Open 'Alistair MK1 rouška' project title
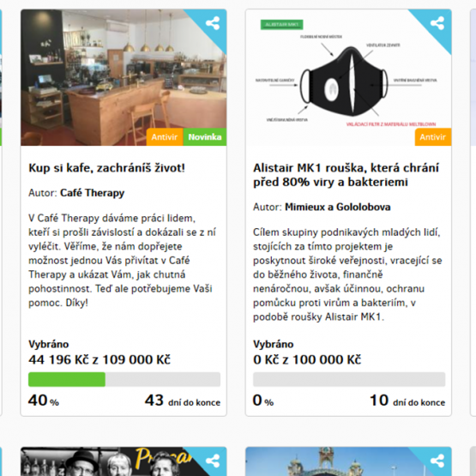Screen dimensions: 476x476 click(x=346, y=175)
